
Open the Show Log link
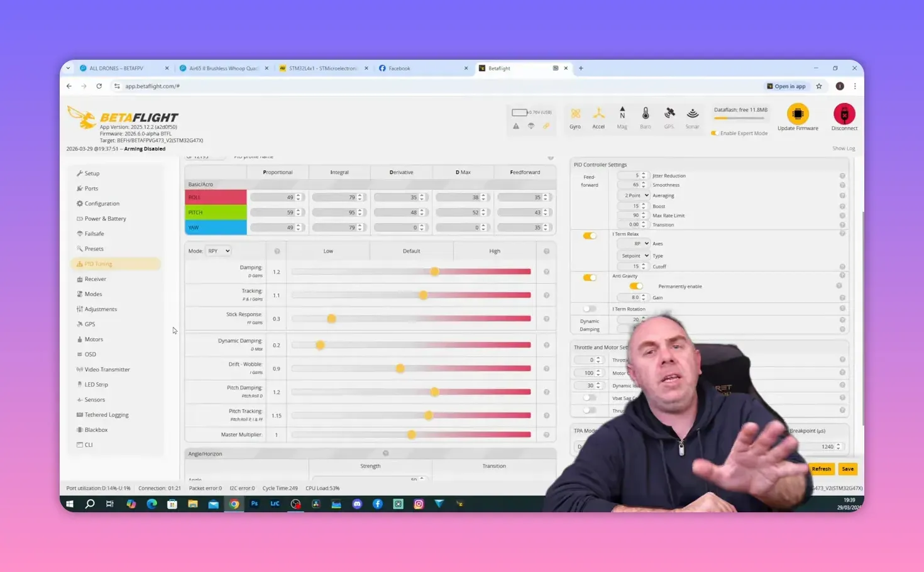(x=844, y=148)
